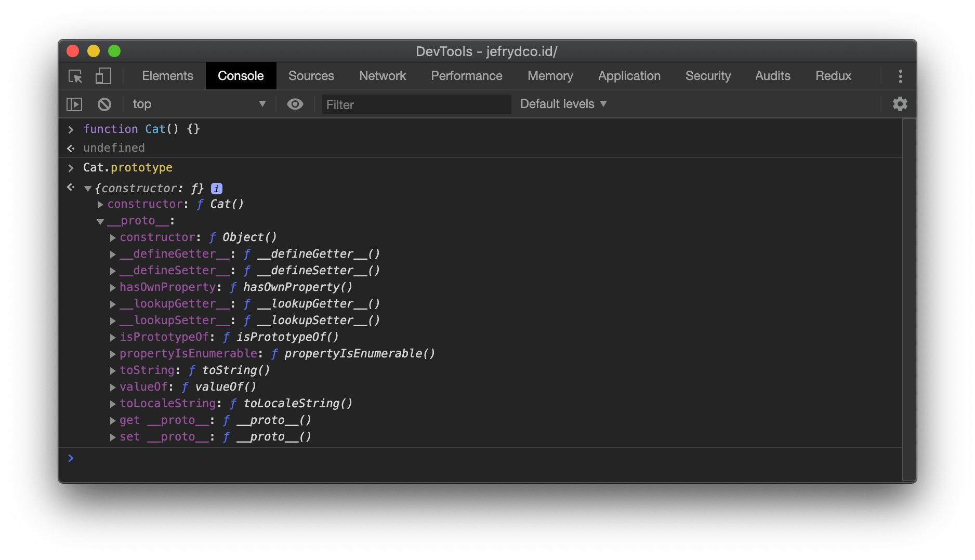Expand the __defineSetter__ entry

tap(113, 271)
